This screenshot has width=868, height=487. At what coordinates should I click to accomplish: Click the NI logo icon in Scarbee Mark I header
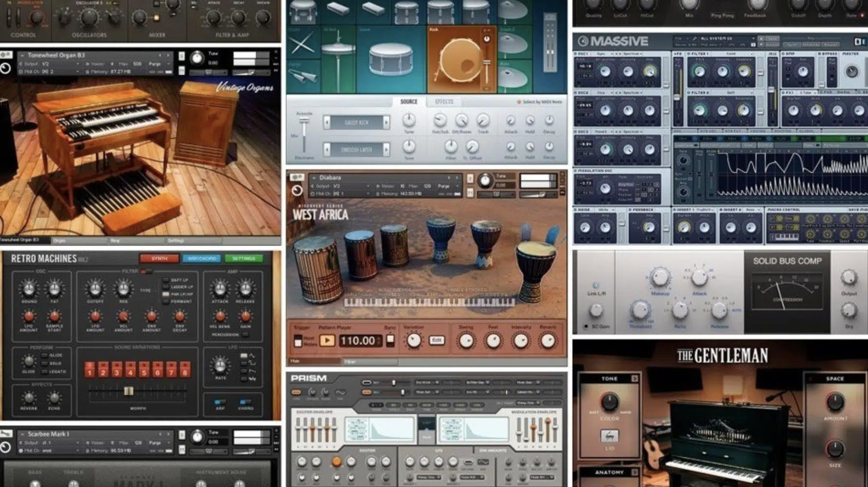point(5,447)
